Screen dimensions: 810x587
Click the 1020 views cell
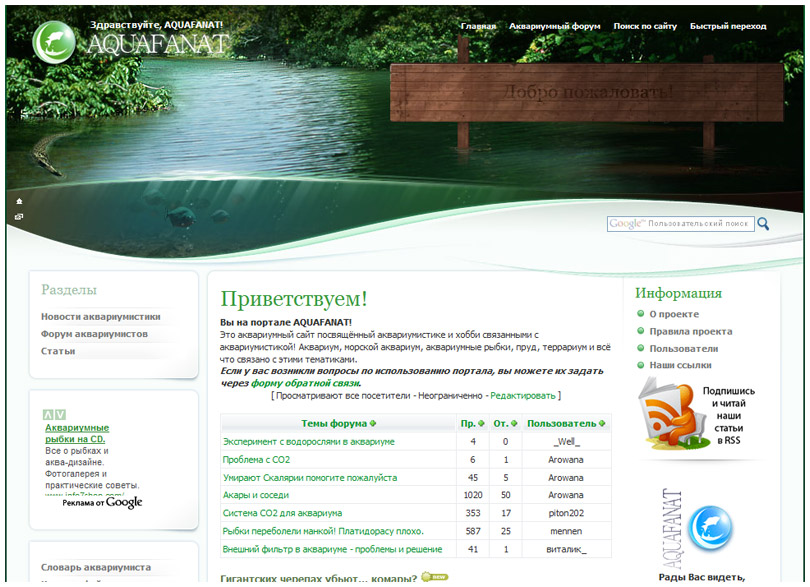click(473, 495)
